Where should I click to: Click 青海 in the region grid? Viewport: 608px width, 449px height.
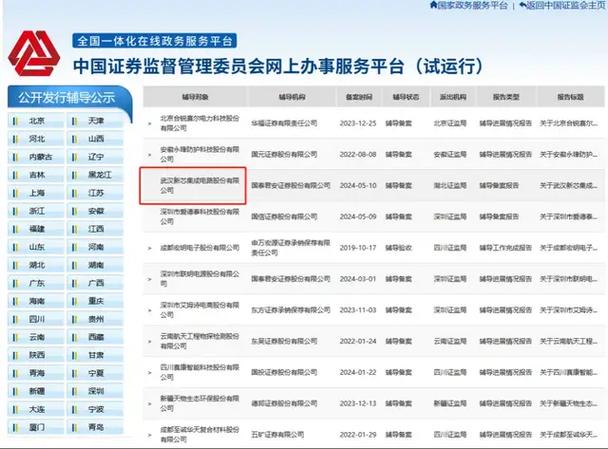point(36,373)
